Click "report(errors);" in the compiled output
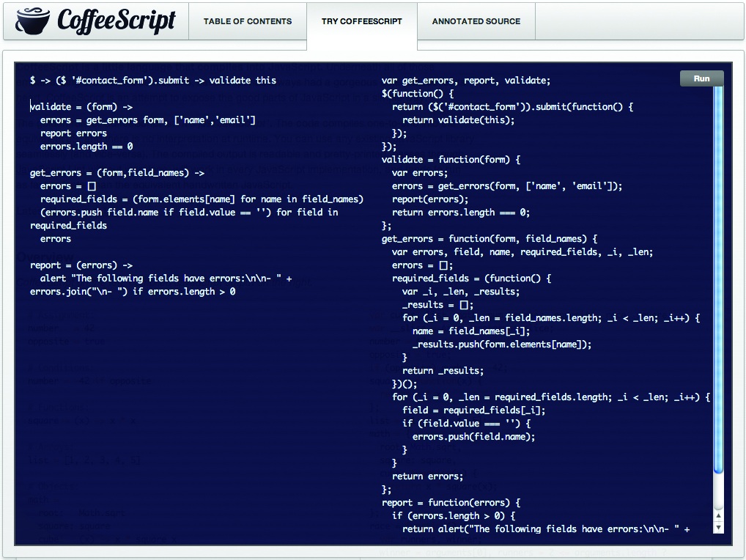 tap(430, 199)
